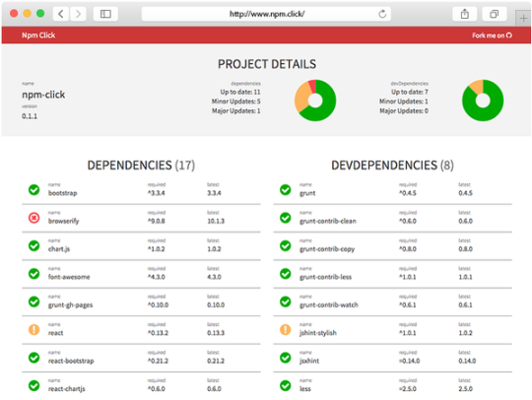This screenshot has height=400, width=532.
Task: Click the browser forward arrow
Action: point(78,14)
